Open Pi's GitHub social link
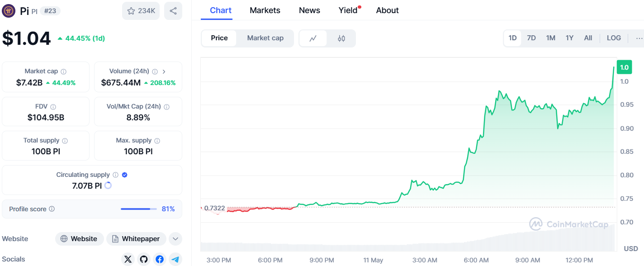Viewport: 644px width, 266px height. [144, 259]
